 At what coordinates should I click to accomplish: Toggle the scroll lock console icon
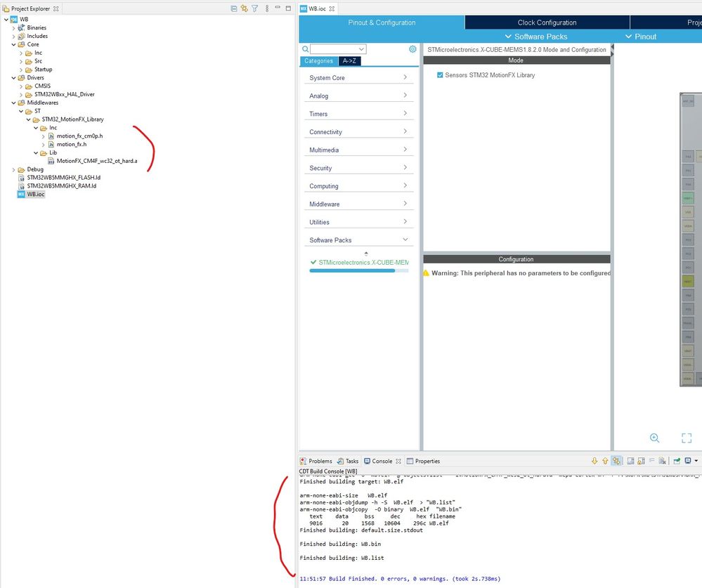641,461
